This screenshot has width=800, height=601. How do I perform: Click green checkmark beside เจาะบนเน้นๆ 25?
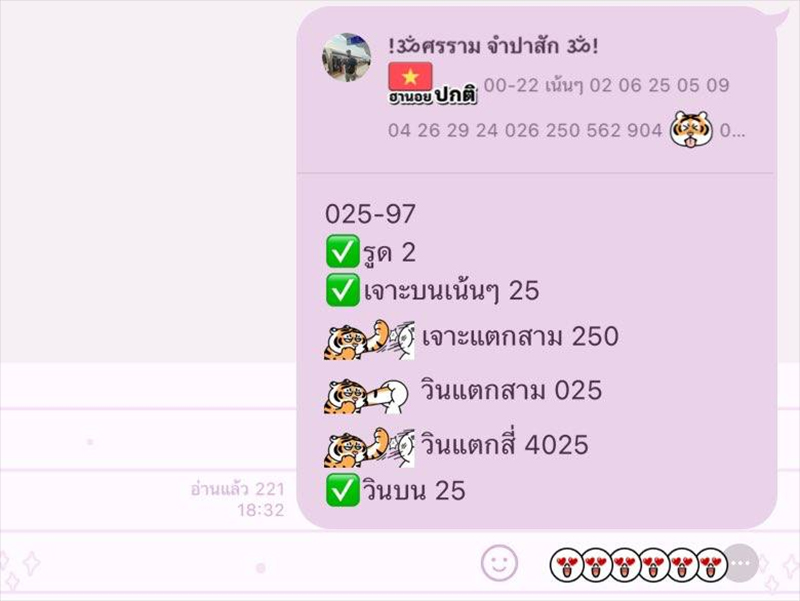(x=342, y=290)
